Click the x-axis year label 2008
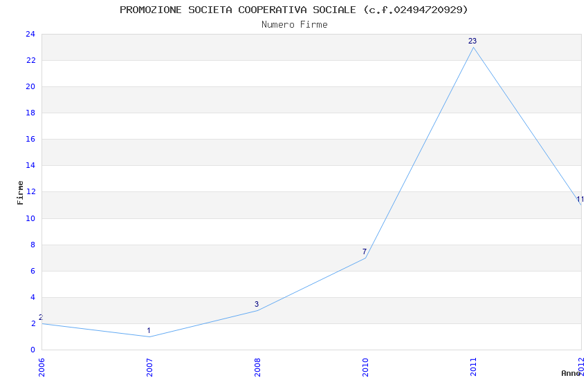Viewport: 588px width, 380px height. 257,368
